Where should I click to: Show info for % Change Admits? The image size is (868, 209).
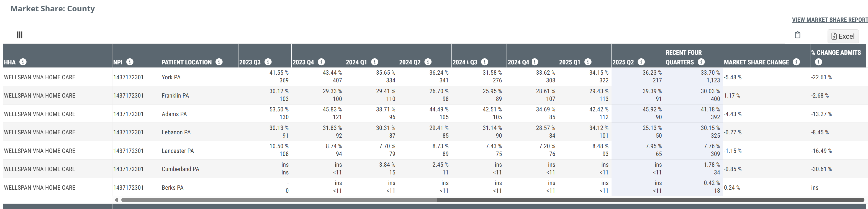[x=818, y=62]
